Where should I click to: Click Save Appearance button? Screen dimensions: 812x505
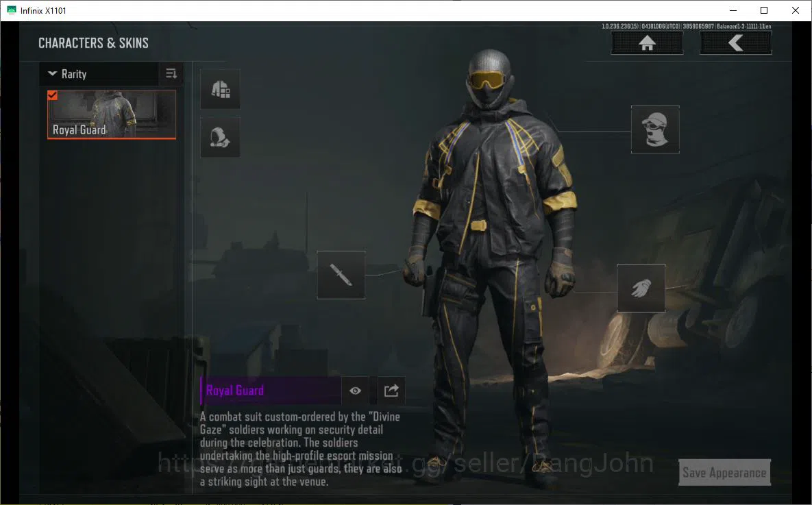[724, 472]
